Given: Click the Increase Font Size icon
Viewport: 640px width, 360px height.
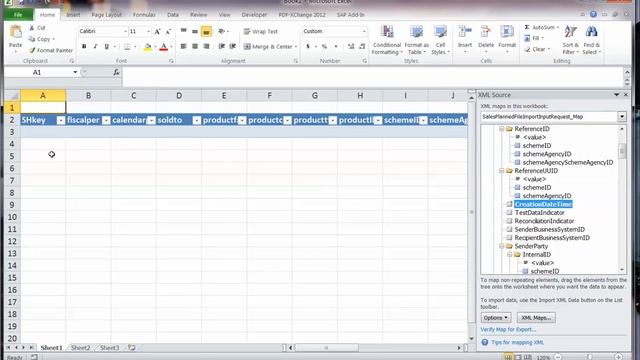Looking at the screenshot, I should coord(158,31).
